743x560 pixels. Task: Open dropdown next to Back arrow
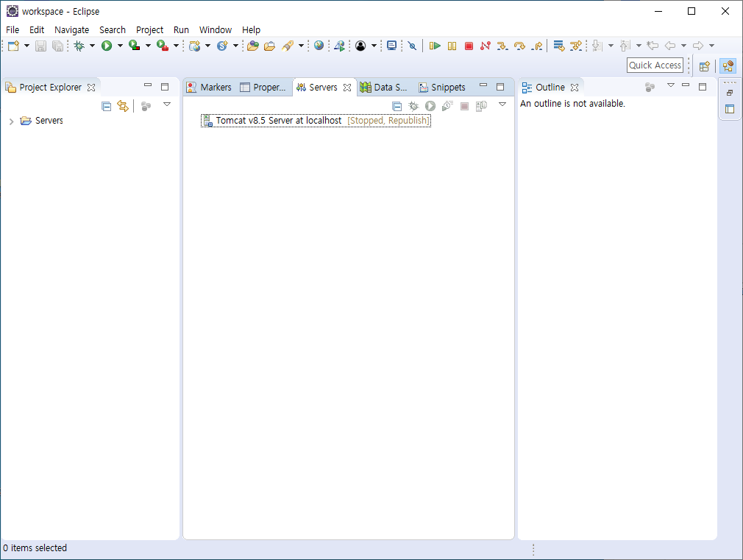(683, 46)
